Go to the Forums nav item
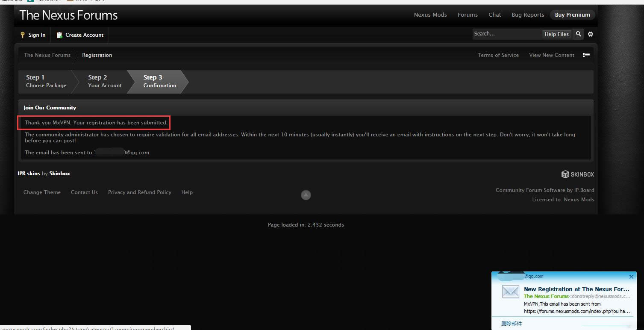The image size is (644, 330). [x=468, y=15]
